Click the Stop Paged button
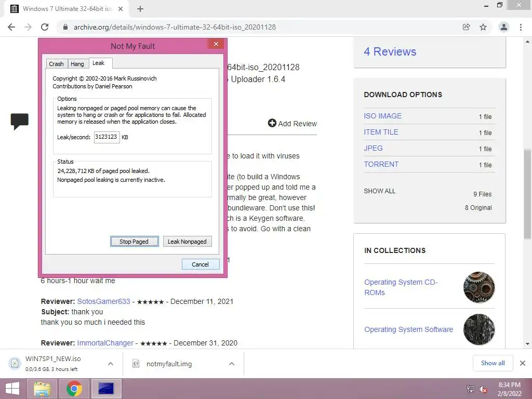Viewport: 532px width, 399px height. [x=135, y=241]
